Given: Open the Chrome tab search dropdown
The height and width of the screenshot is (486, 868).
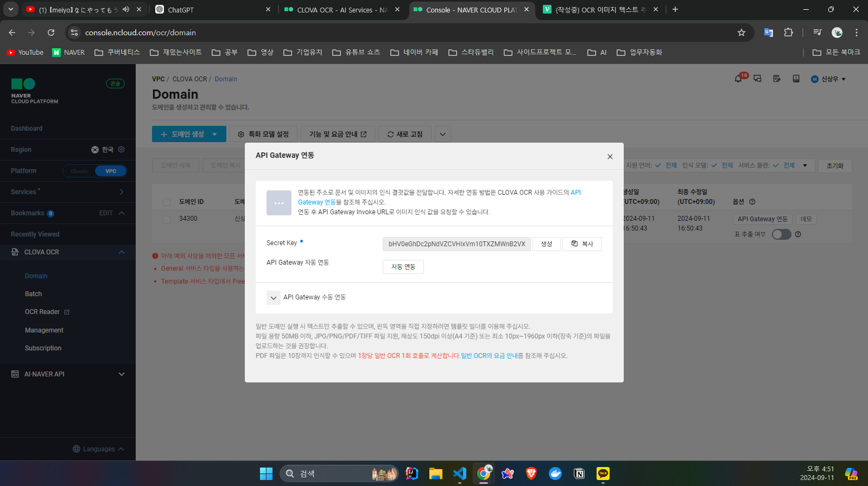Looking at the screenshot, I should [x=11, y=9].
